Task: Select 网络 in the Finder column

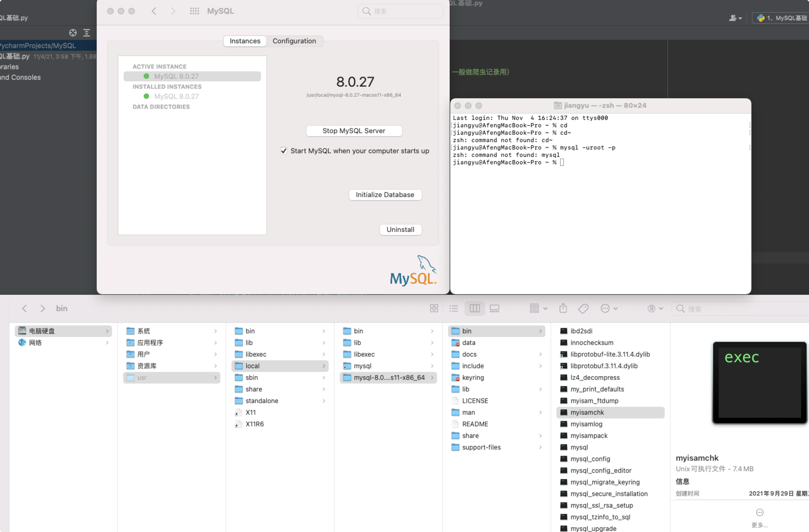Action: (x=64, y=342)
